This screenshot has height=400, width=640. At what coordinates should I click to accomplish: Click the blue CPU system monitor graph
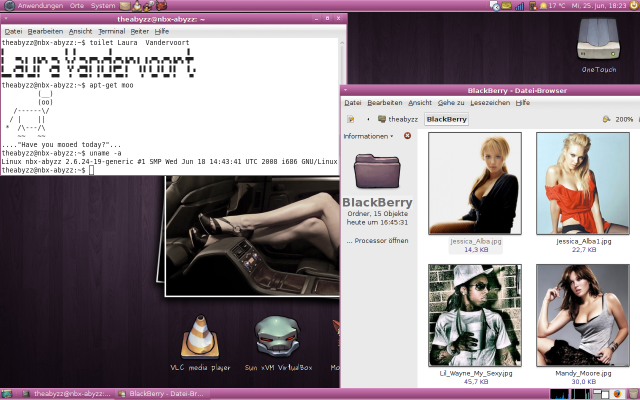pos(559,394)
